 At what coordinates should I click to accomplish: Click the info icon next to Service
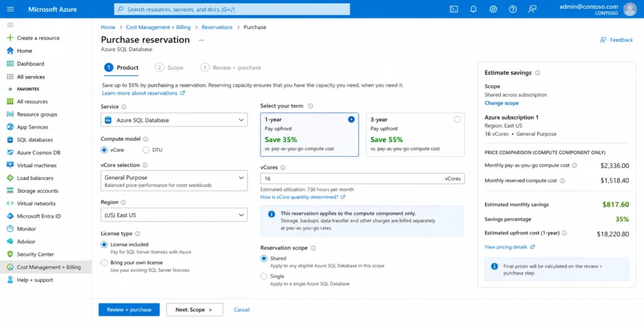[x=124, y=107]
